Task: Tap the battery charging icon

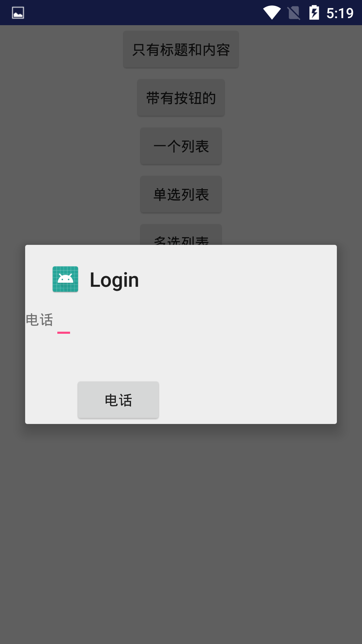Action: (x=314, y=13)
